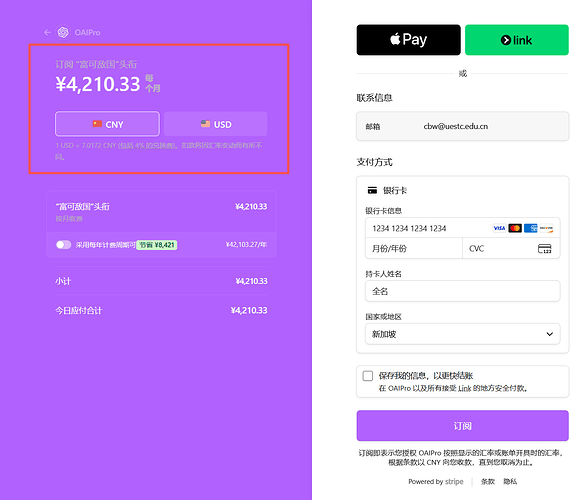Focus the cardholder 全名 field

pyautogui.click(x=463, y=291)
